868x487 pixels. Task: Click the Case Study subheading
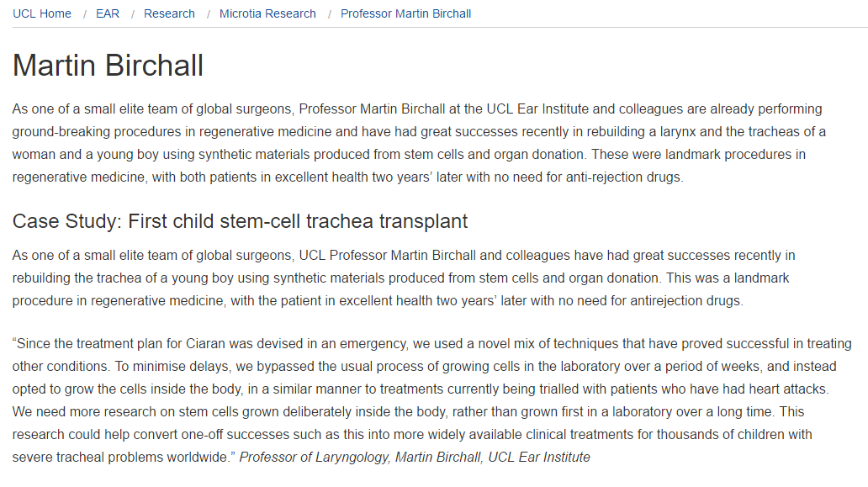pos(240,221)
